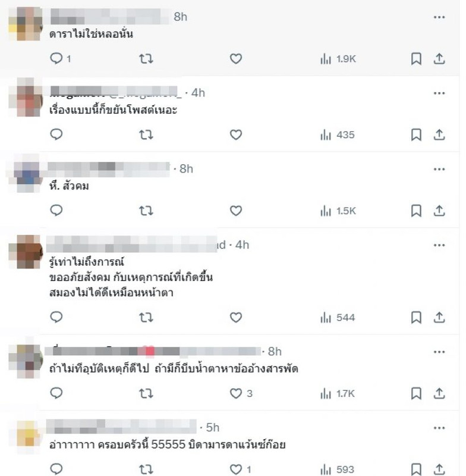The width and height of the screenshot is (466, 476).
Task: Bookmark the tweet with 435 views
Action: click(x=416, y=135)
